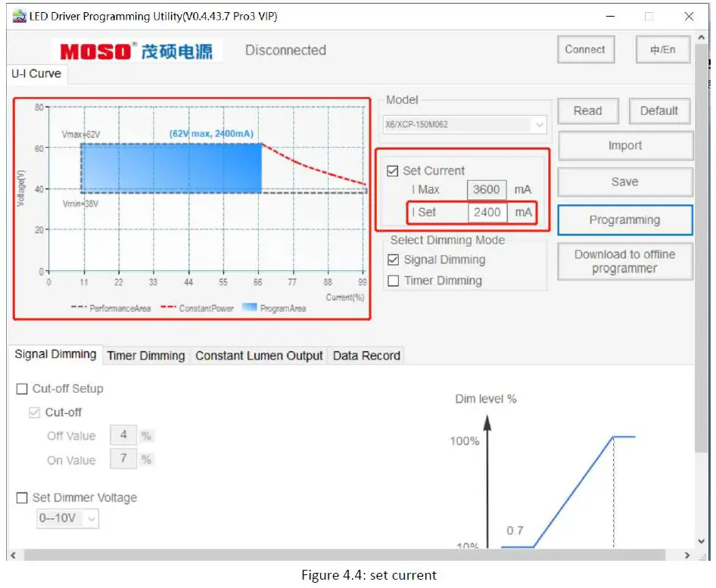Open the Data Record tab
716x588 pixels.
tap(366, 355)
